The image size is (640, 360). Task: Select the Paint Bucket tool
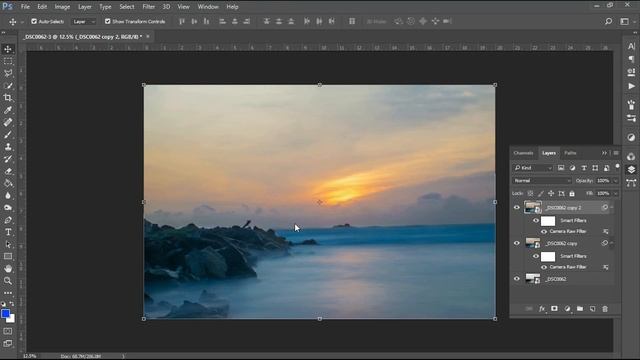point(8,183)
